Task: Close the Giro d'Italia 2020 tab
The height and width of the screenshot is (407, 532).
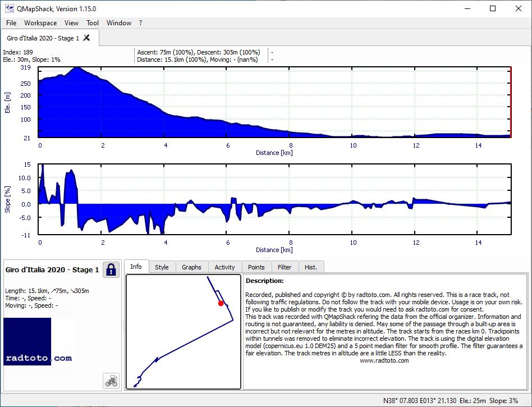Action: (x=86, y=38)
